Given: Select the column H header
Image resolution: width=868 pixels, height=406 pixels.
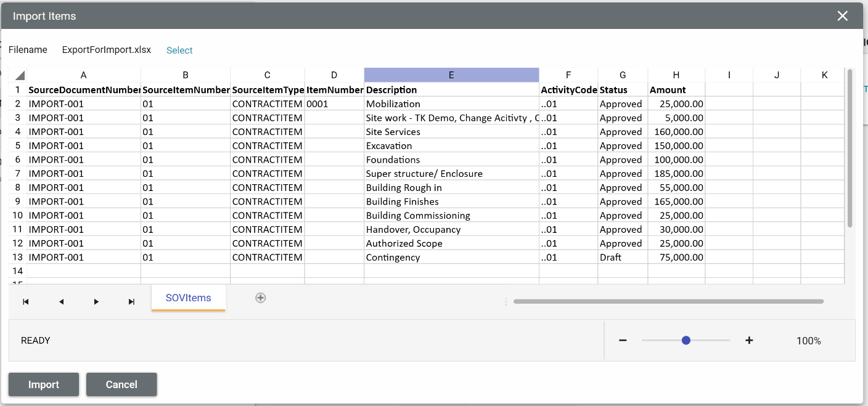Looking at the screenshot, I should tap(676, 75).
